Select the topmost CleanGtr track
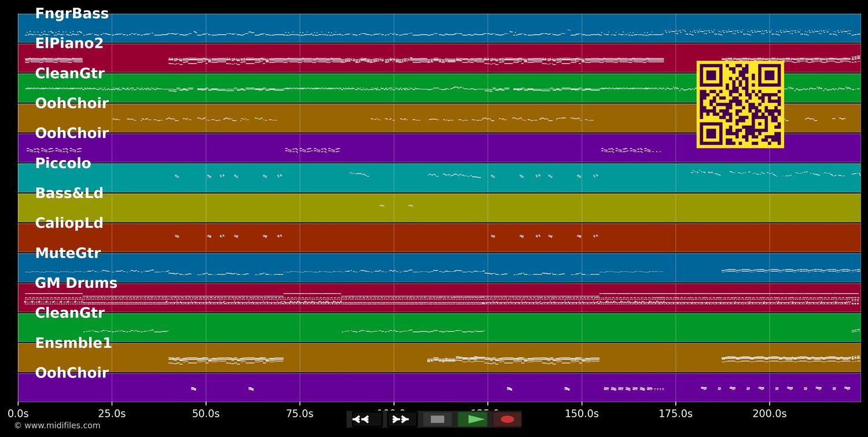 pyautogui.click(x=70, y=73)
